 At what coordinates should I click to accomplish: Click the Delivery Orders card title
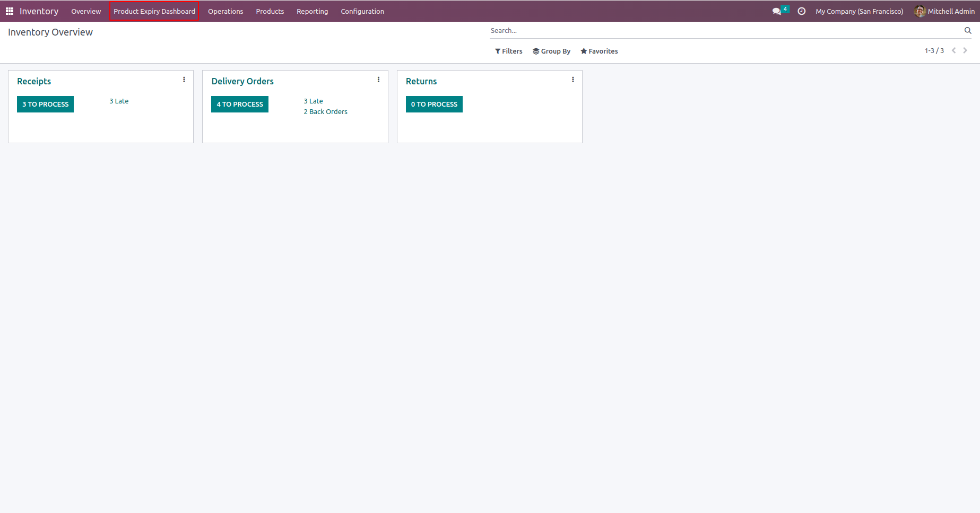(242, 81)
